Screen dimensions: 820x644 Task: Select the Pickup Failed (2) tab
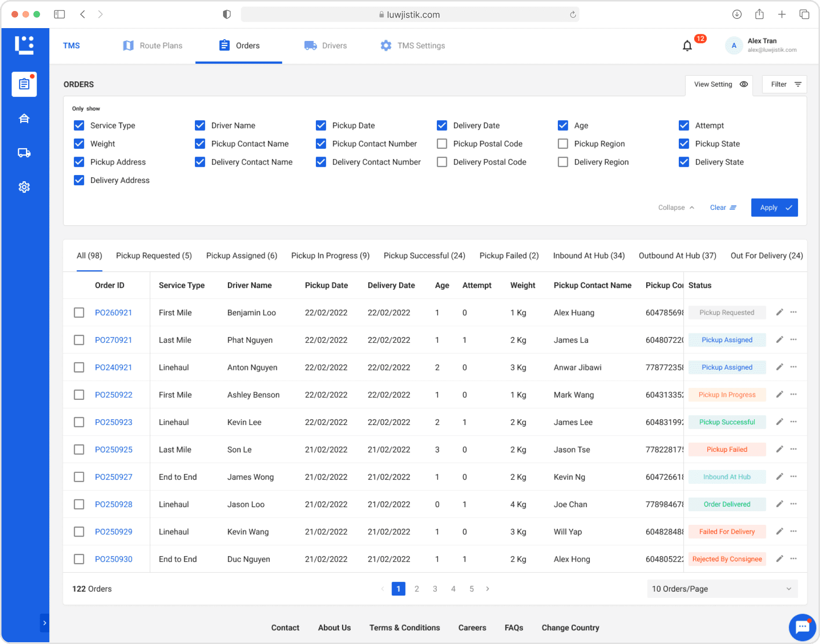509,256
